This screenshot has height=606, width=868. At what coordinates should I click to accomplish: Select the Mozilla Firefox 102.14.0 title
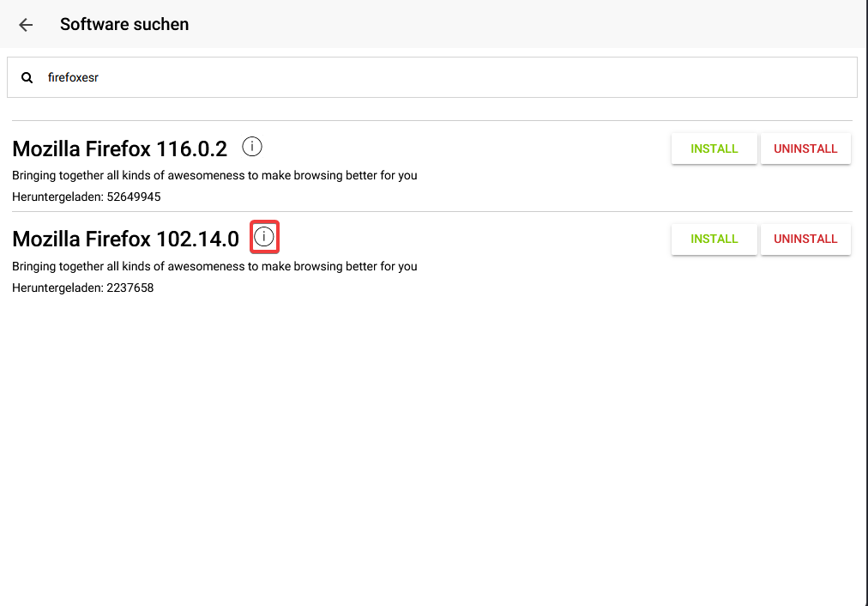click(x=126, y=239)
